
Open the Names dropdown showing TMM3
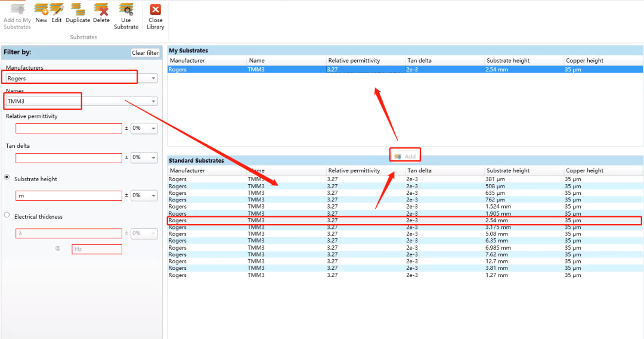tap(81, 101)
